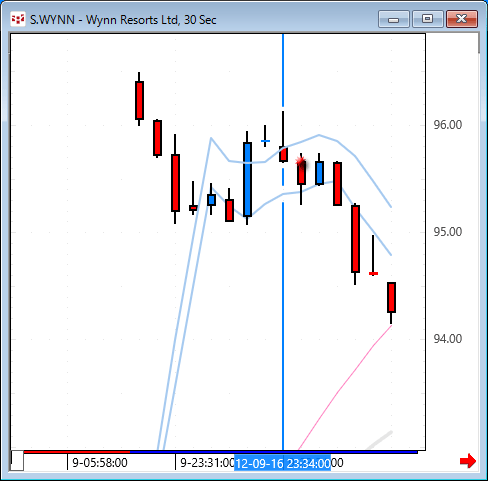This screenshot has height=481, width=488.
Task: Click the tall blue candlestick bar
Action: (x=247, y=179)
